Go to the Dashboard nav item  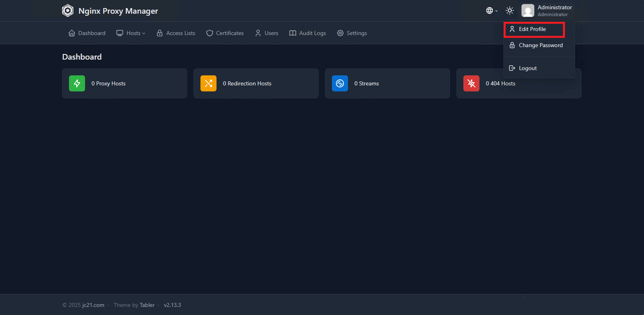[x=87, y=33]
